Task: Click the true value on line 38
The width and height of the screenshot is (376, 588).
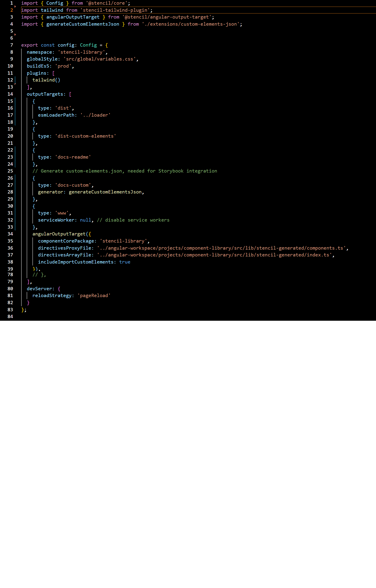Action: pos(125,262)
